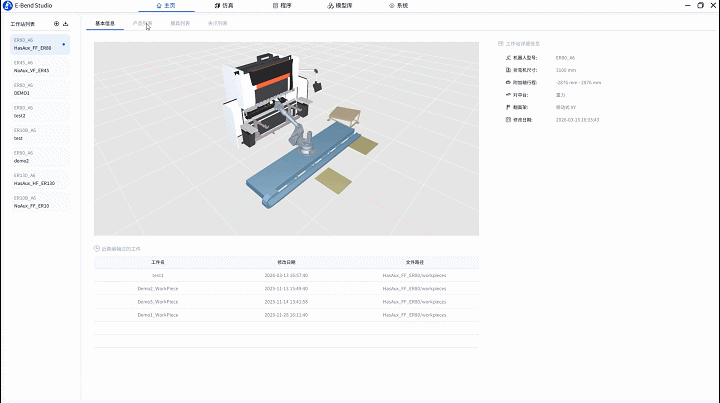Open workpiece row test1
The width and height of the screenshot is (720, 403).
click(286, 275)
